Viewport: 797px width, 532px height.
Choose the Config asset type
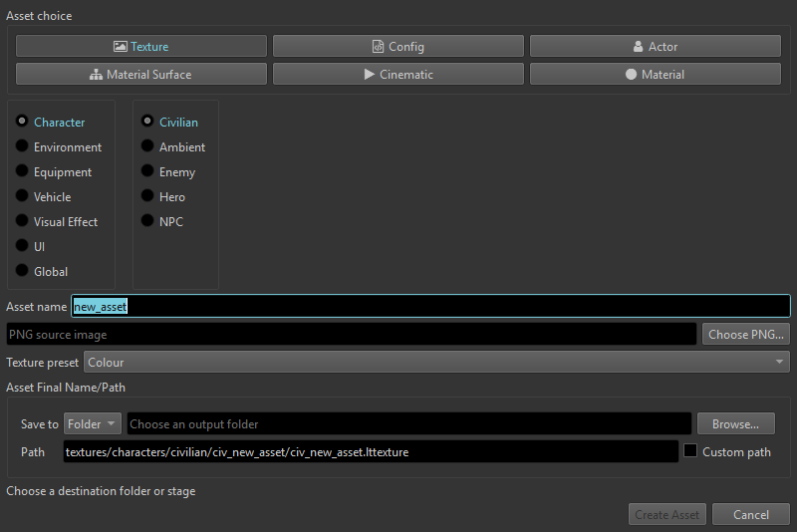click(x=398, y=46)
